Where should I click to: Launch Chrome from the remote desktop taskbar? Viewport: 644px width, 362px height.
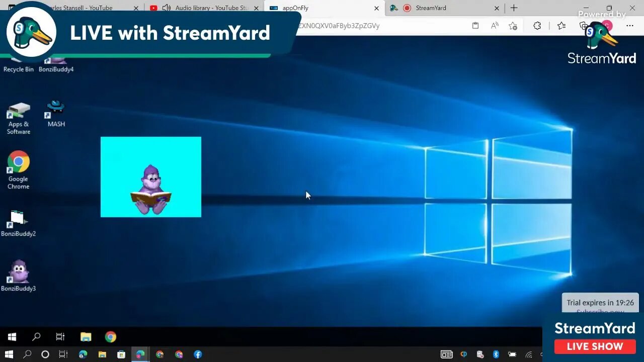111,337
